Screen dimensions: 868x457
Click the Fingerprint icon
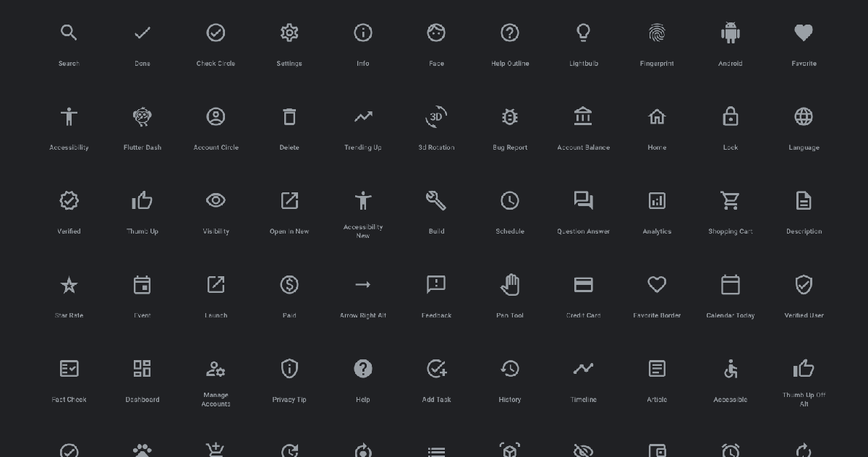(x=657, y=33)
